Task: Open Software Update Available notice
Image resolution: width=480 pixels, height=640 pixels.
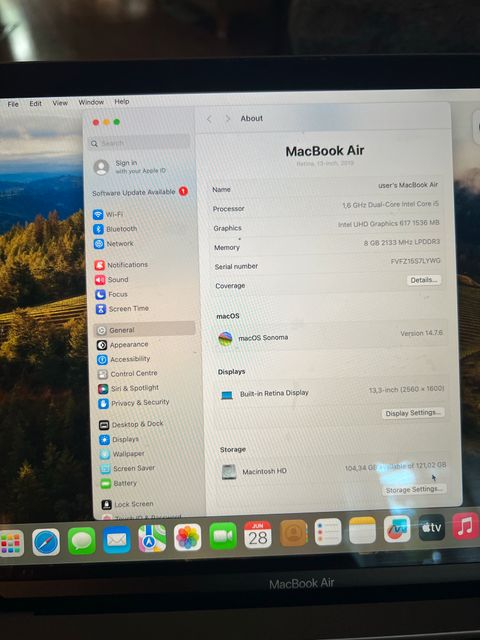Action: point(140,192)
